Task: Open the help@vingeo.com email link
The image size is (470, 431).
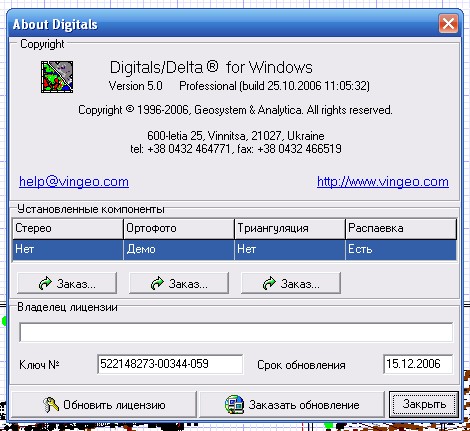Action: 74,182
